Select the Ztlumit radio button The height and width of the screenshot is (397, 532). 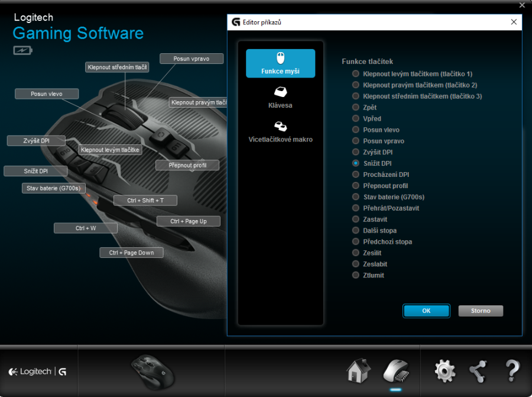[x=356, y=276]
